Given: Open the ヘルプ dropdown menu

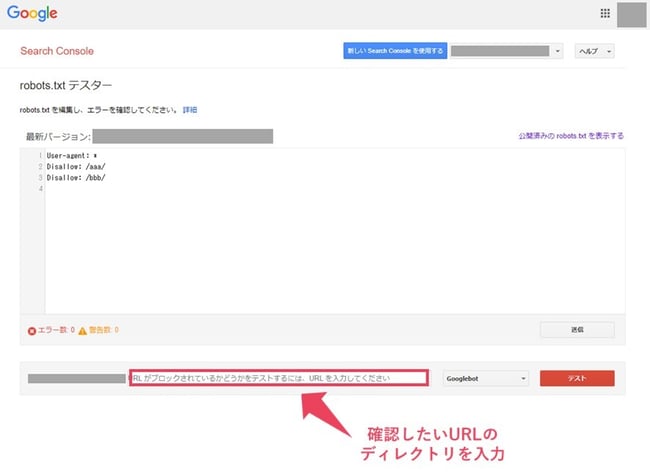Looking at the screenshot, I should click(594, 51).
